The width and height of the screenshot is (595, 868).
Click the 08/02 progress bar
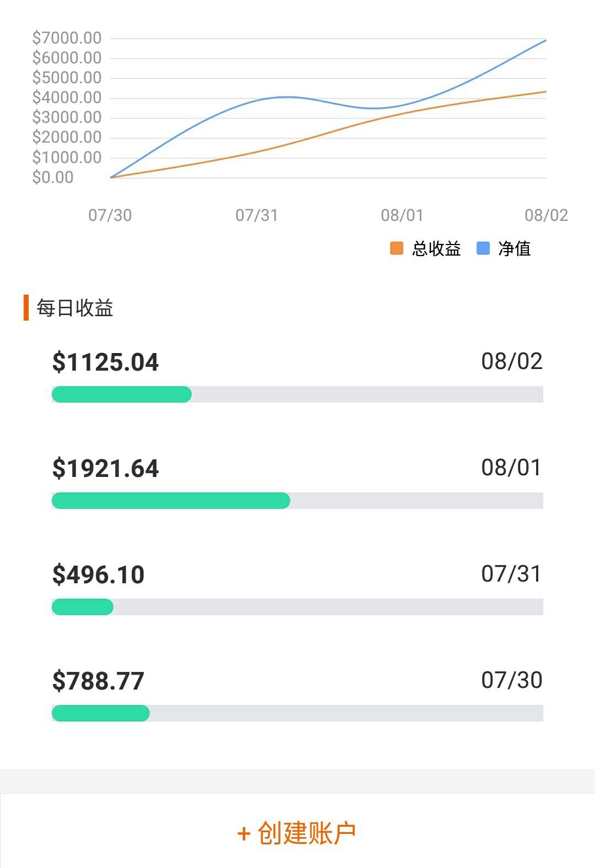297,394
